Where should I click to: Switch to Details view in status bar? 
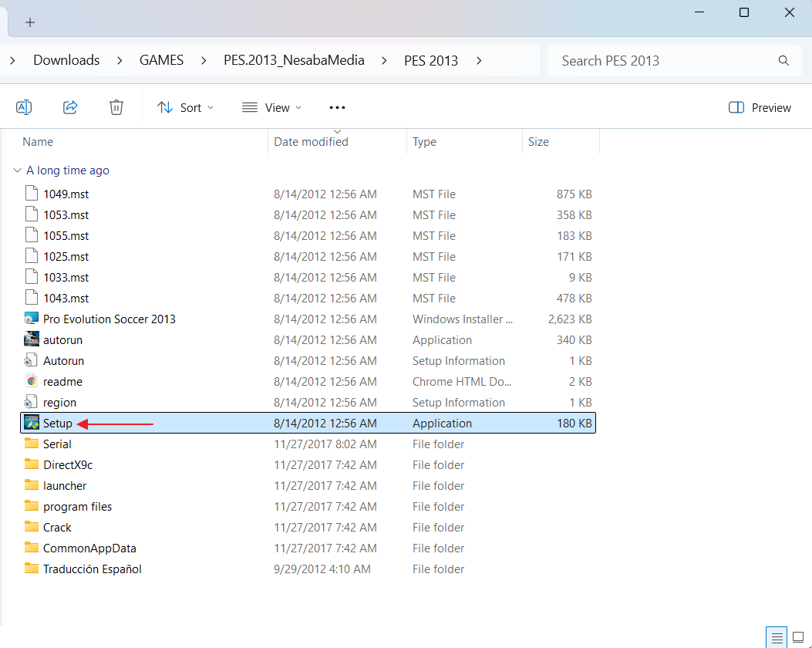tap(777, 638)
